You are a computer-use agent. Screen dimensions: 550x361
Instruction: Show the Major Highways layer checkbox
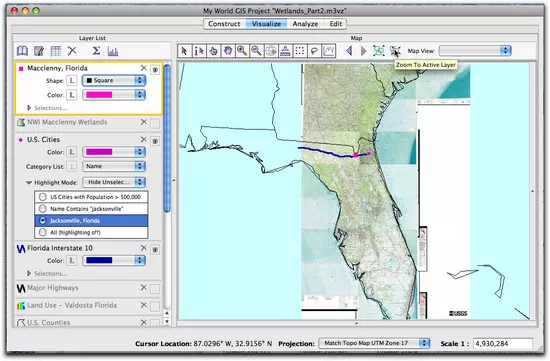click(155, 289)
